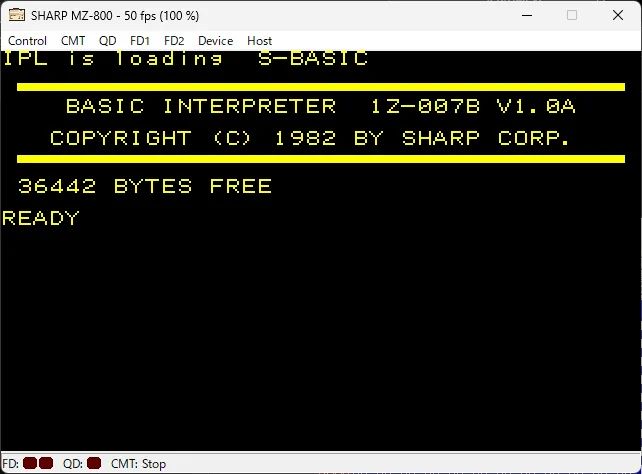Viewport: 642px width, 474px height.
Task: Click the BASIC INTERPRETER 1Z-007B V1.0A line
Action: [x=321, y=106]
